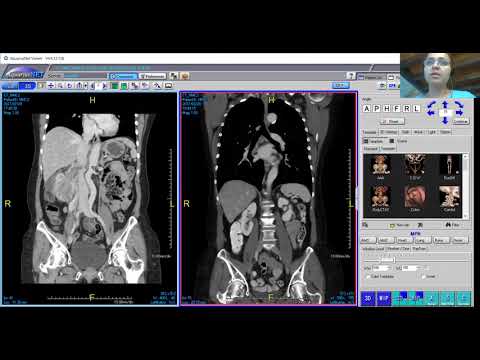Screen dimensions: 480x360
Task: Select the rotate tool icon
Action: click(x=69, y=86)
